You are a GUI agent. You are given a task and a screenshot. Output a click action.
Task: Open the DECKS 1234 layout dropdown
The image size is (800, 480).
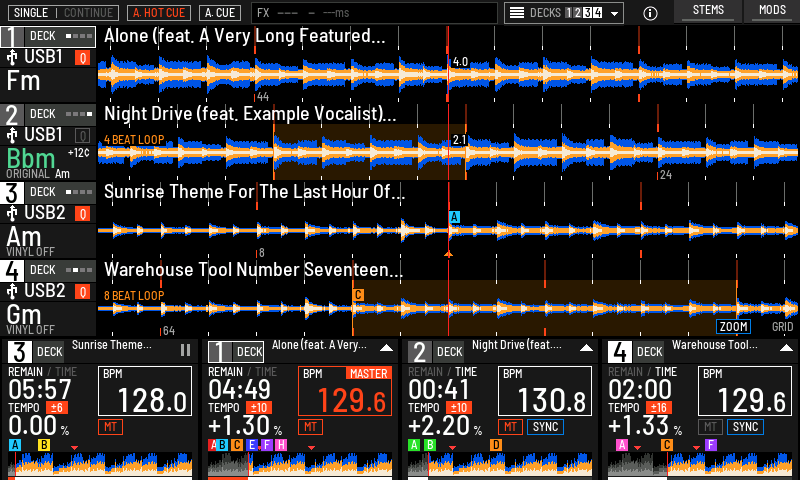click(x=564, y=13)
